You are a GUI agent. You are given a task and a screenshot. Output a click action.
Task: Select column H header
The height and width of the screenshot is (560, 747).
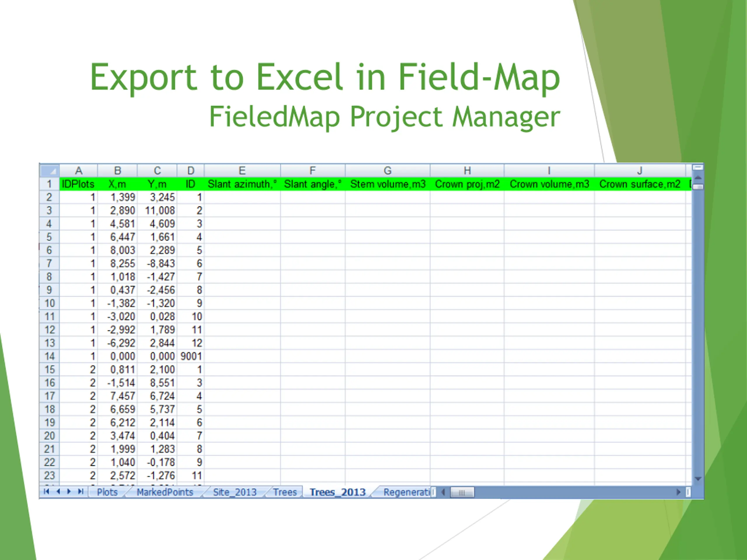pyautogui.click(x=467, y=170)
